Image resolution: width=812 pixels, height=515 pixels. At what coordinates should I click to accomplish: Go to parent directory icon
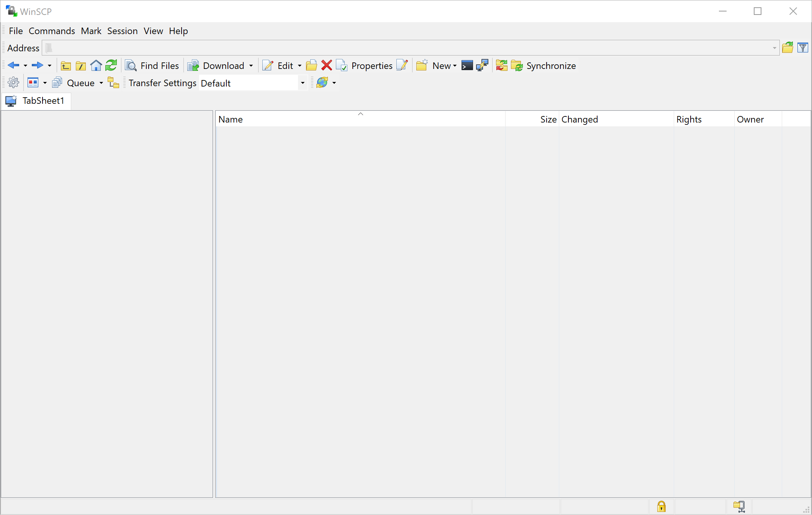66,65
